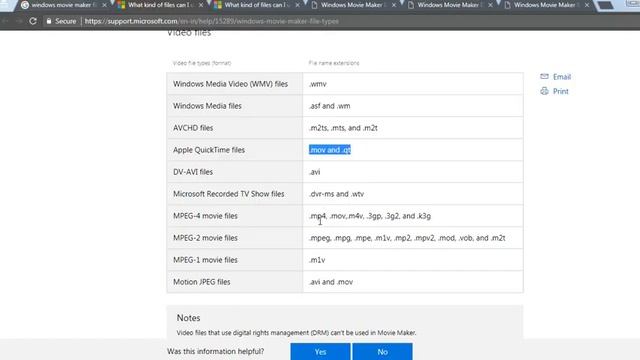Image resolution: width=640 pixels, height=360 pixels.
Task: Answer Yes to 'Was this information helpful?'
Action: coord(320,351)
